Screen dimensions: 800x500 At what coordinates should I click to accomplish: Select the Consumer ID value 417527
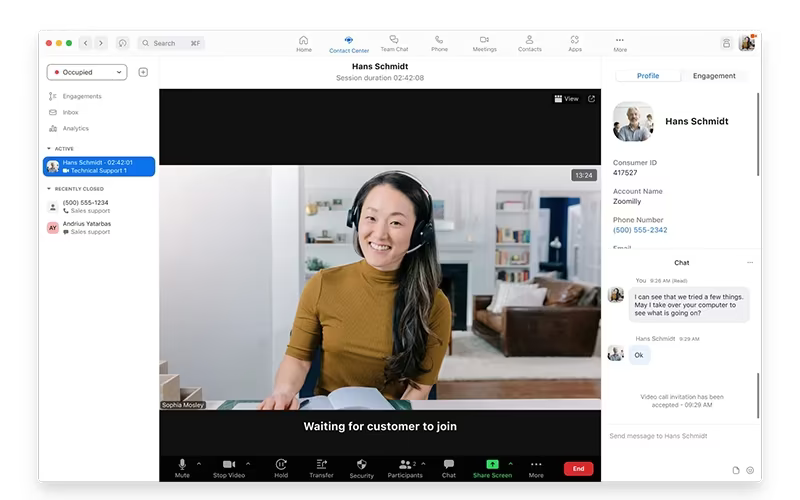[x=625, y=173]
